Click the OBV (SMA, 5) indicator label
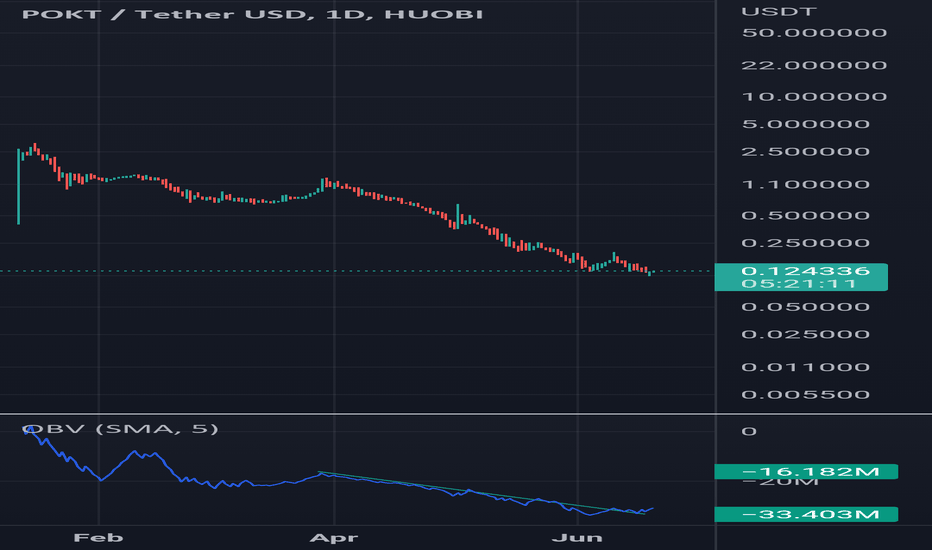932x550 pixels. click(x=120, y=429)
